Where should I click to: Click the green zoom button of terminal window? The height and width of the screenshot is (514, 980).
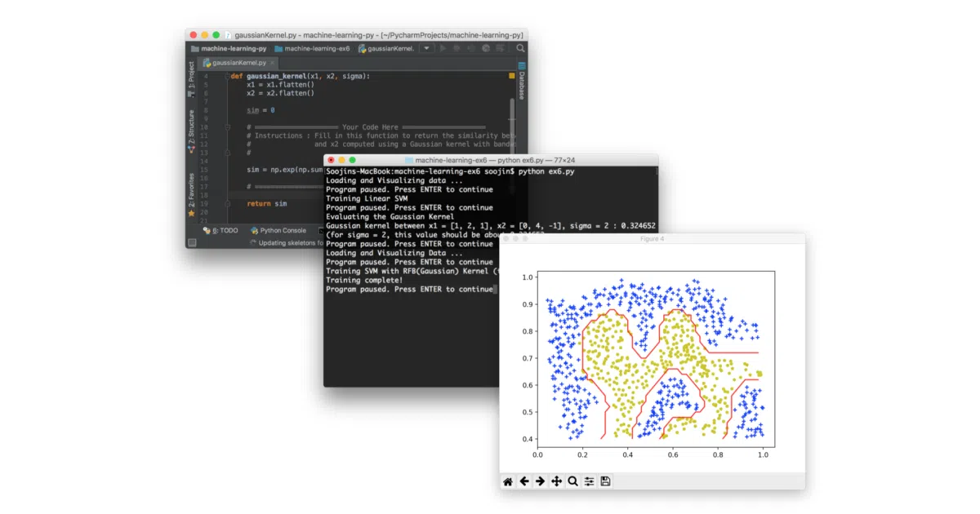(x=352, y=160)
